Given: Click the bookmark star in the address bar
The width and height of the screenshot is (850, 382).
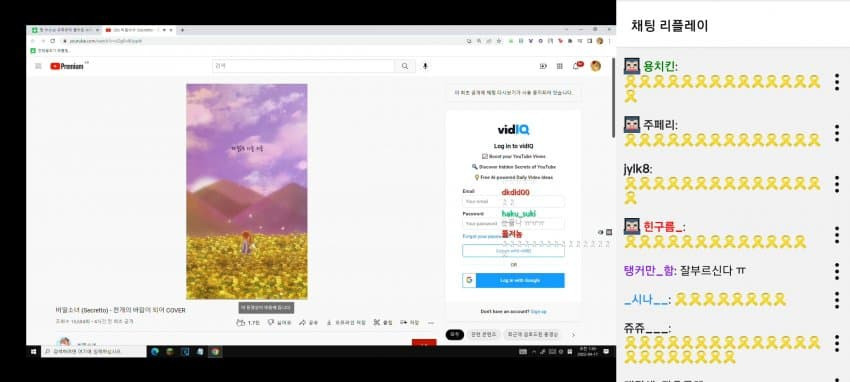Looking at the screenshot, I should pos(499,41).
